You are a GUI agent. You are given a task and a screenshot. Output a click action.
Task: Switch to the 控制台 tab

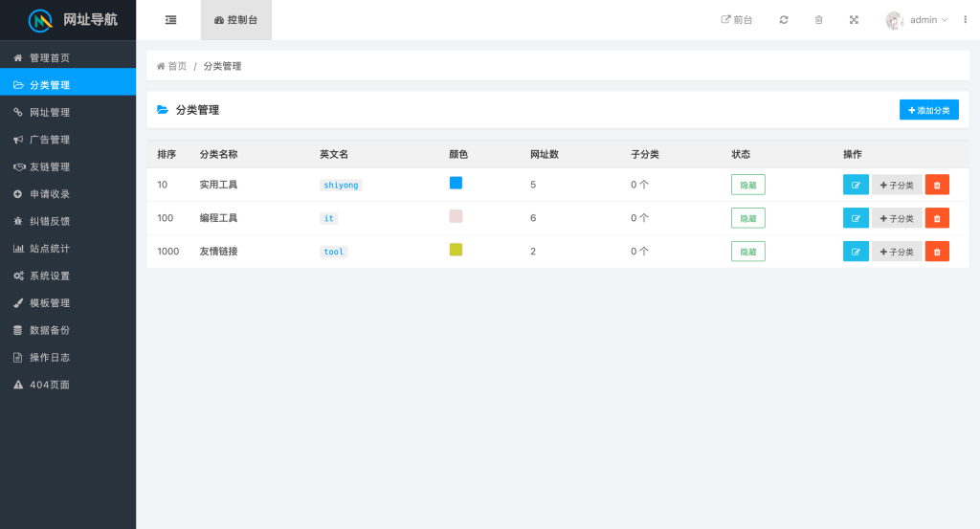pos(236,20)
